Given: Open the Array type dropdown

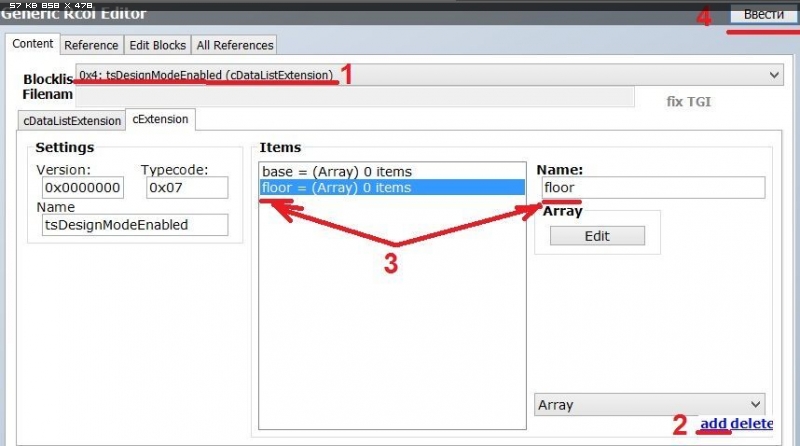Looking at the screenshot, I should 649,405.
